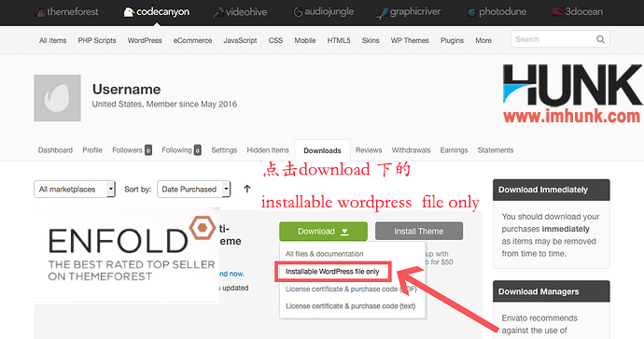This screenshot has width=644, height=339.
Task: Expand the More categories menu
Action: click(483, 40)
